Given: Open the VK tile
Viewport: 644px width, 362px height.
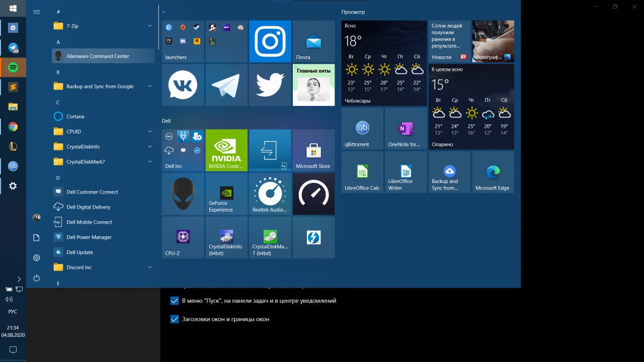Looking at the screenshot, I should pyautogui.click(x=183, y=85).
